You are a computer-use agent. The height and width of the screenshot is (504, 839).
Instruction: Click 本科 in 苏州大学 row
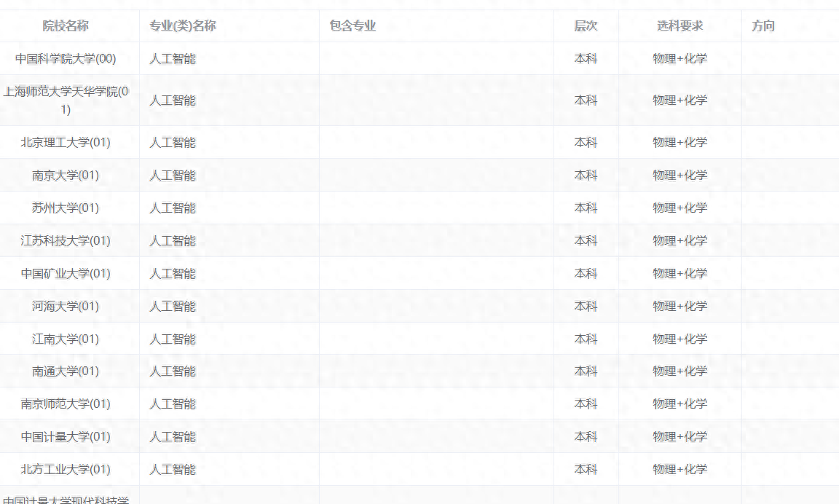click(586, 208)
